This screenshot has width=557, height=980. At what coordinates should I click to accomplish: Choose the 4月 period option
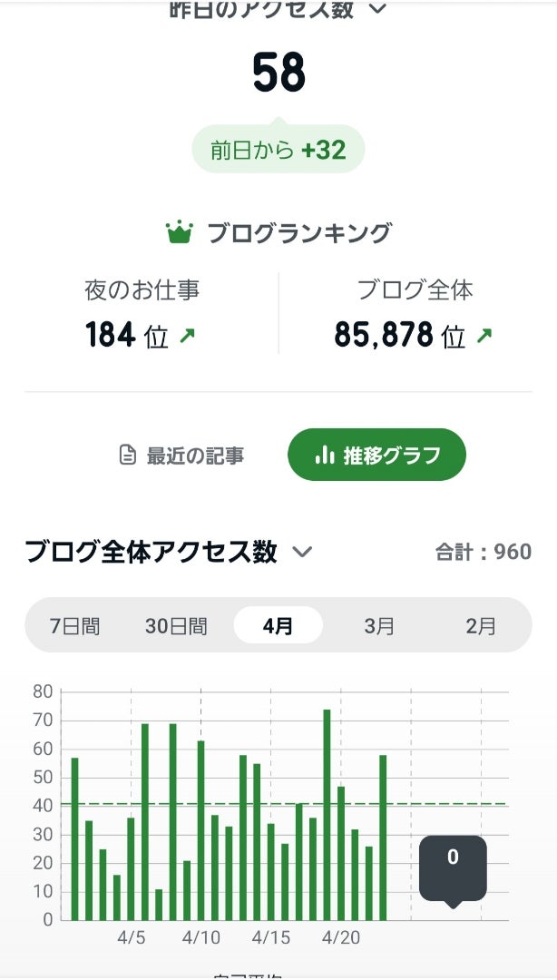click(x=278, y=625)
